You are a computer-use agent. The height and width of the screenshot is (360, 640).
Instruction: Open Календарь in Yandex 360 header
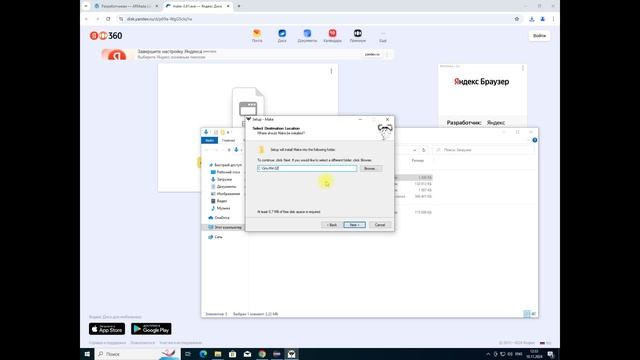[332, 36]
